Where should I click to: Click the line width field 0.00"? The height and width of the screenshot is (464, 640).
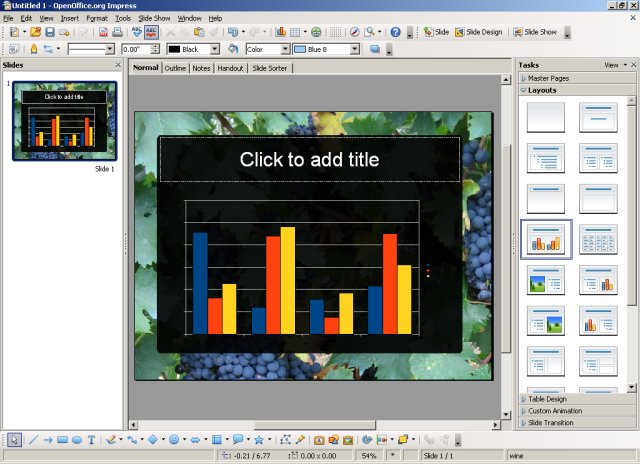(x=136, y=49)
